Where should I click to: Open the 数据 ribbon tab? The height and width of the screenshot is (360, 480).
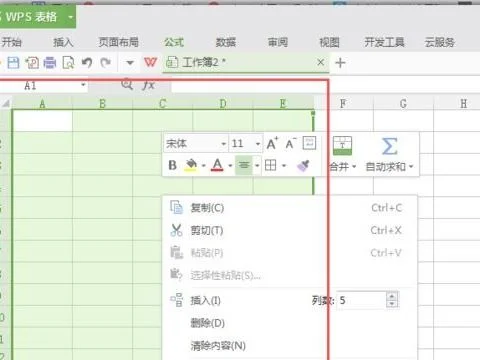226,42
